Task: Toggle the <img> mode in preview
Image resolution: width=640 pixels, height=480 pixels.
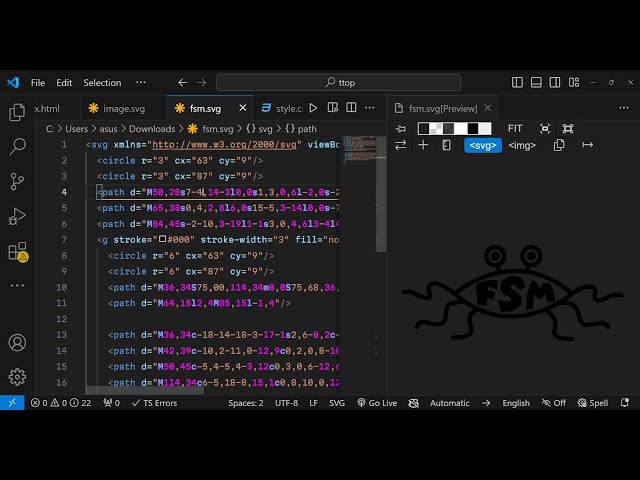Action: pos(522,145)
